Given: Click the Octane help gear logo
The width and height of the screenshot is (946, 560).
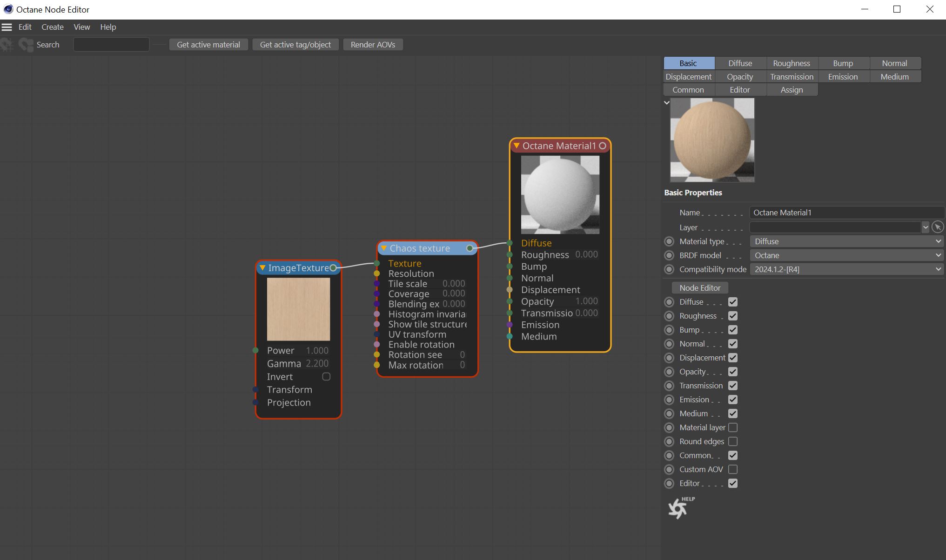Looking at the screenshot, I should pos(678,508).
